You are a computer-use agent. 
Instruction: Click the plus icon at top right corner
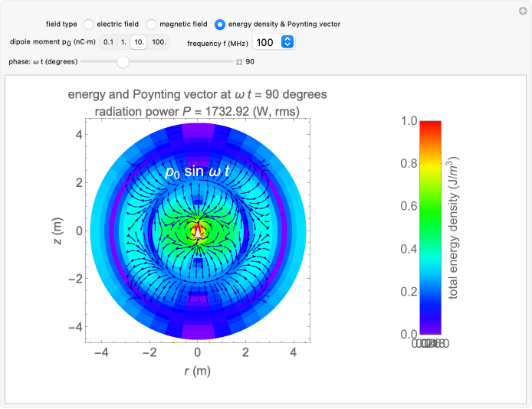pos(523,11)
